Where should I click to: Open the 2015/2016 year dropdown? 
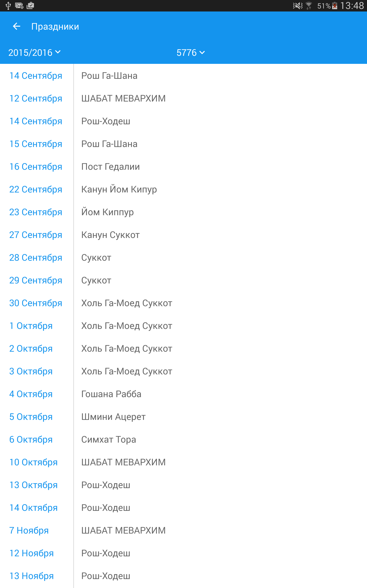point(34,52)
